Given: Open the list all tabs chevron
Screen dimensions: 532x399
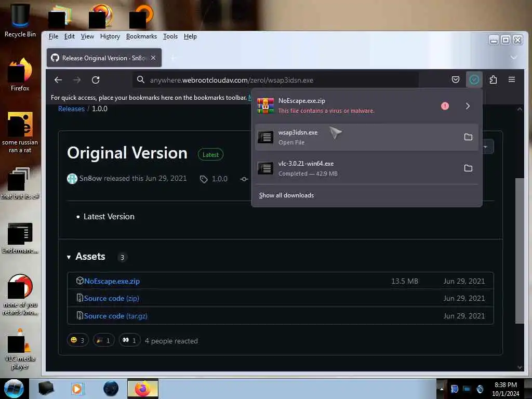Looking at the screenshot, I should coord(514,58).
